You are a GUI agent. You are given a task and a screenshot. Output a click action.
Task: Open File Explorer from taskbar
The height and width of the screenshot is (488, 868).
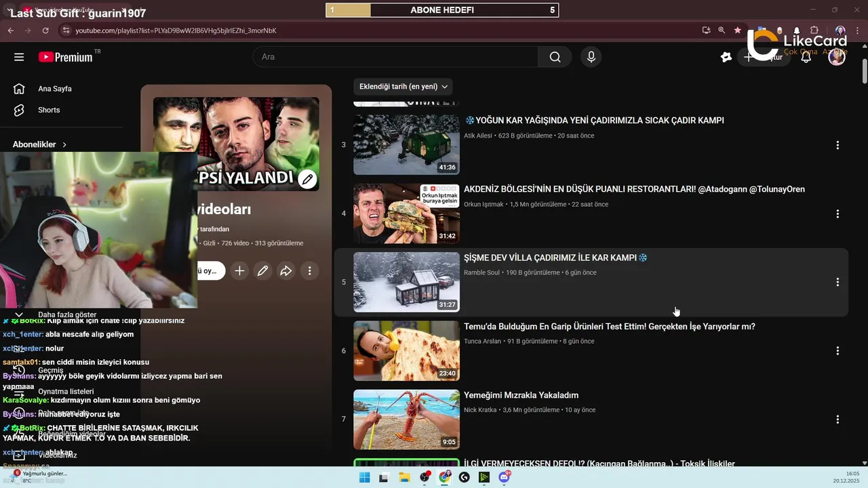(404, 477)
